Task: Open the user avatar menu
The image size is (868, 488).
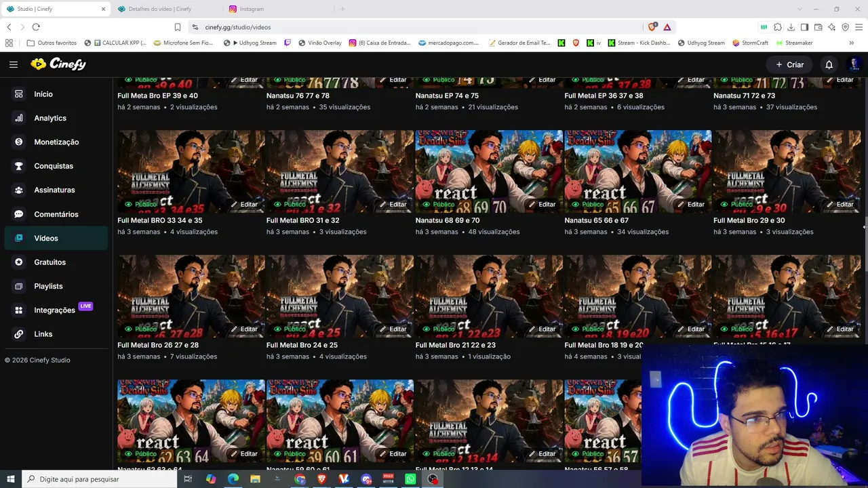Action: [x=854, y=64]
